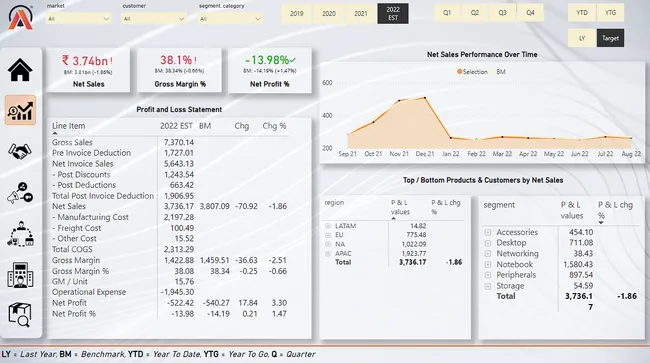The height and width of the screenshot is (363, 650).
Task: Click the Dec 21 chart data point
Action: coord(425,98)
